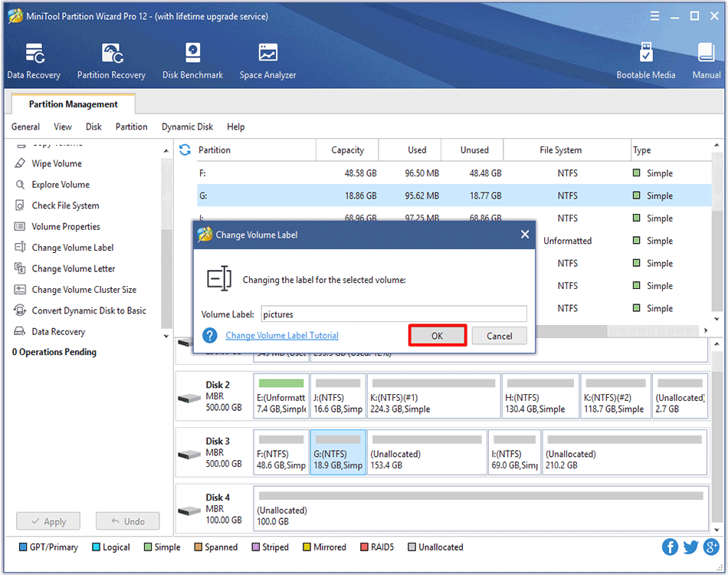Select J:(NTFS) 16.6 GB partition

(x=338, y=396)
